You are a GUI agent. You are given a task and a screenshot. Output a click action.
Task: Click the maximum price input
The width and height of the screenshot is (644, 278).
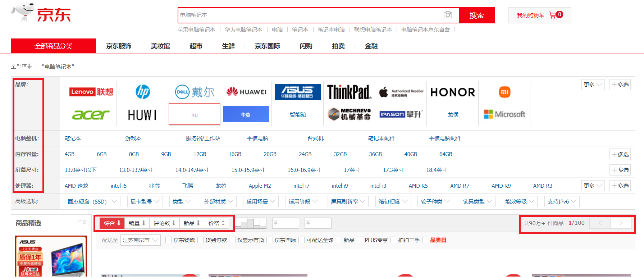pyautogui.click(x=318, y=223)
